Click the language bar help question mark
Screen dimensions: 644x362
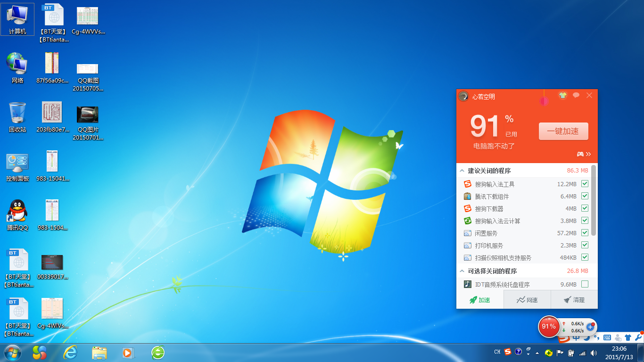coord(519,352)
